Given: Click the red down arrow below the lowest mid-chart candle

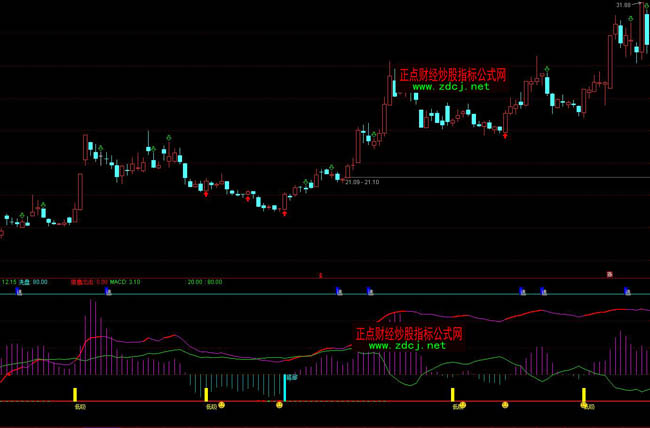Looking at the screenshot, I should (284, 213).
